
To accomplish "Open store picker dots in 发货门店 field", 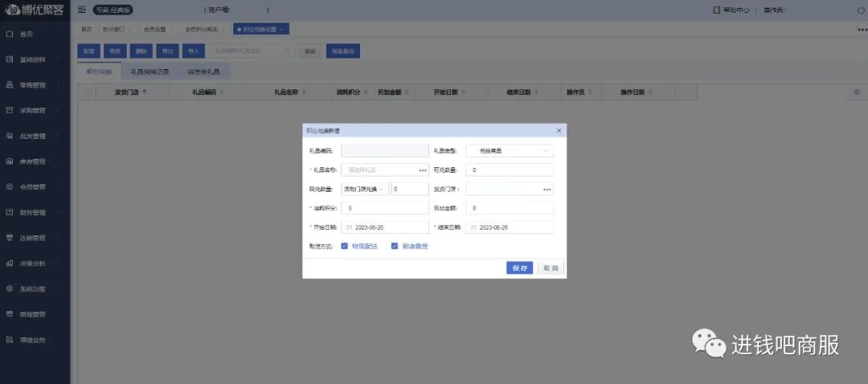I will coord(547,190).
